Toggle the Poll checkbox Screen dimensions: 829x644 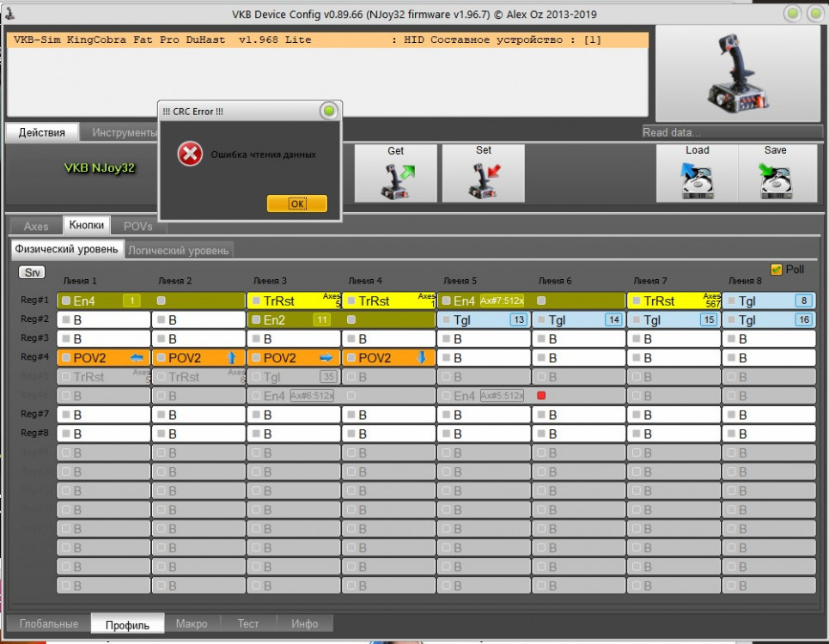click(776, 270)
